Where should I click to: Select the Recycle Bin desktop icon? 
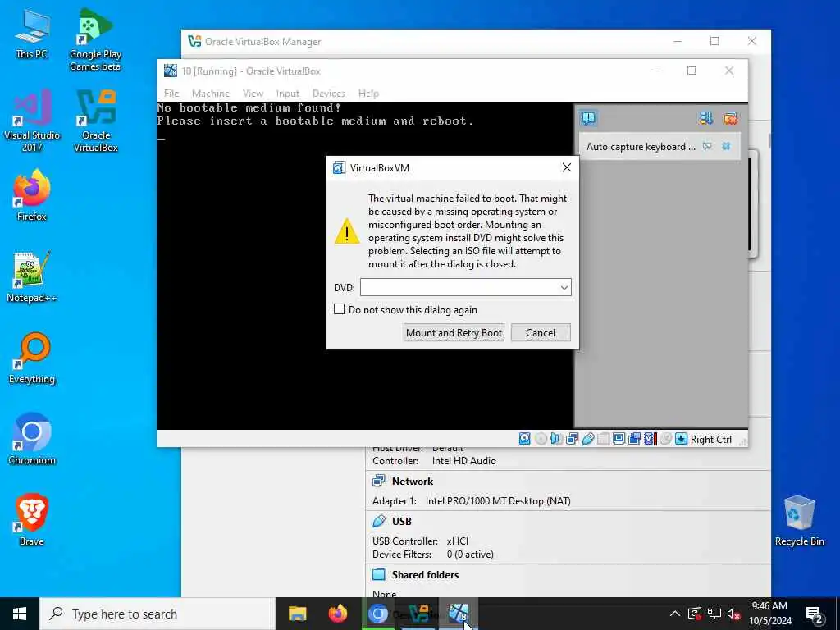click(799, 521)
